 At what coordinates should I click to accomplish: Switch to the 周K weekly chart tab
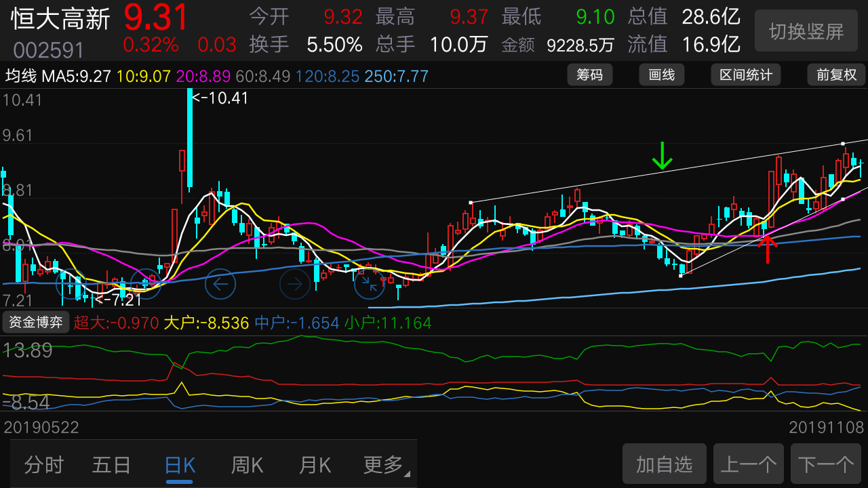[x=247, y=465]
